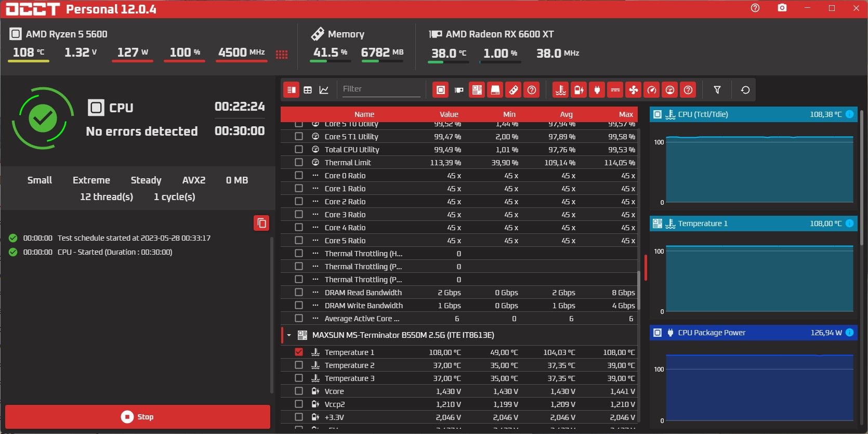
Task: Check the Temperature 3 row checkbox
Action: pos(299,378)
